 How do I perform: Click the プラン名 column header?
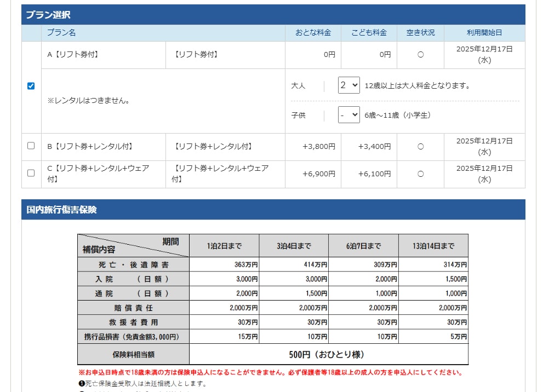click(61, 33)
